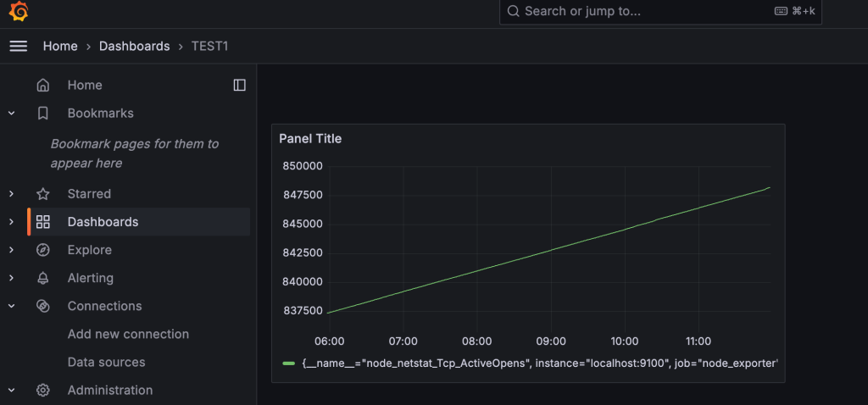
Task: Click the 837500 y-axis label
Action: (x=303, y=310)
